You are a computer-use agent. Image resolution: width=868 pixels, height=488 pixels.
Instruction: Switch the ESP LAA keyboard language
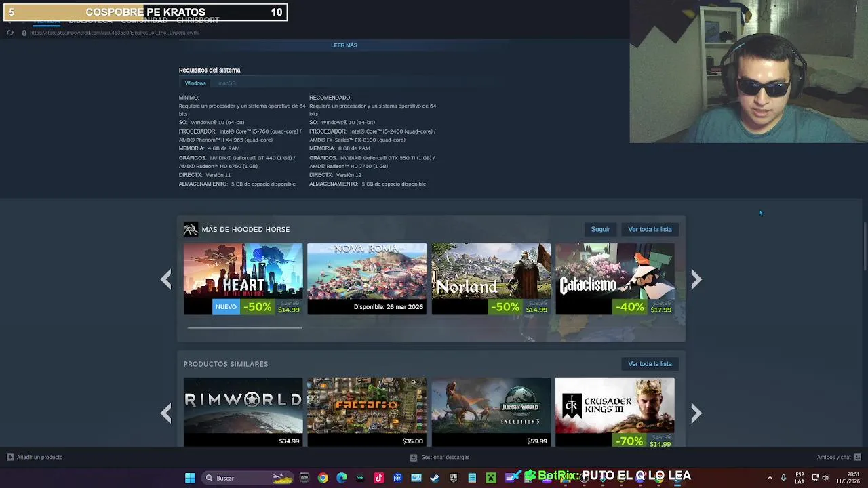pyautogui.click(x=800, y=478)
